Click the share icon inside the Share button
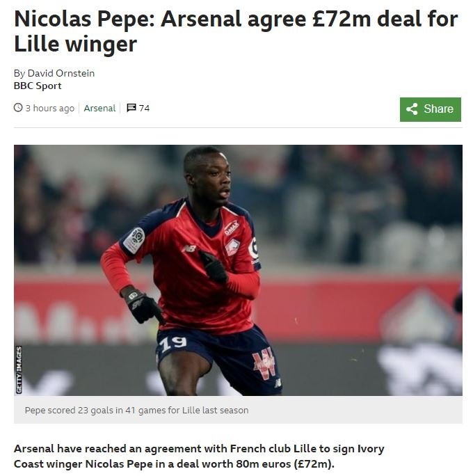Screen dimensions: 473x476 click(x=412, y=109)
